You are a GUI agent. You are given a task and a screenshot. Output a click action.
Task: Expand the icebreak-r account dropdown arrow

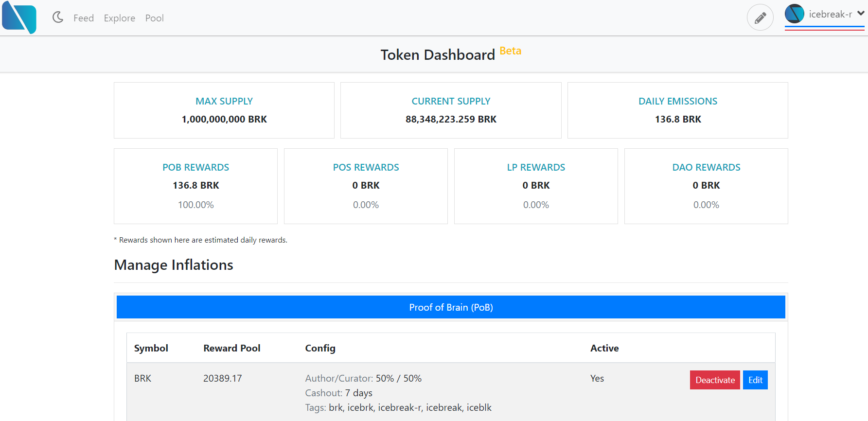point(861,14)
